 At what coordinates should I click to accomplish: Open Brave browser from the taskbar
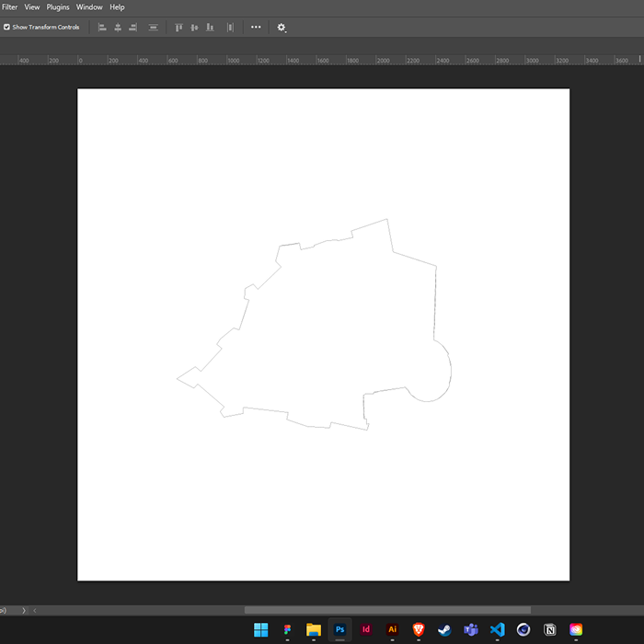point(419,629)
